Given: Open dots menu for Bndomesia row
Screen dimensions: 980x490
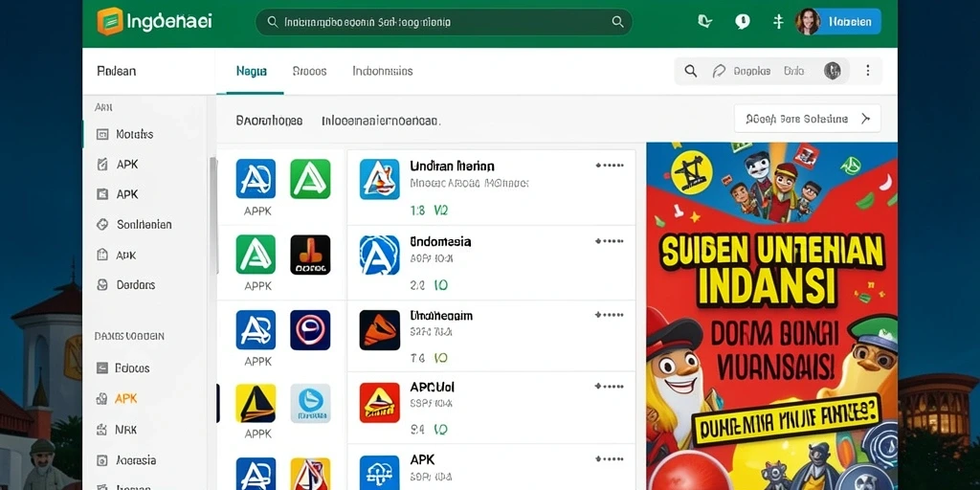Looking at the screenshot, I should (x=610, y=240).
